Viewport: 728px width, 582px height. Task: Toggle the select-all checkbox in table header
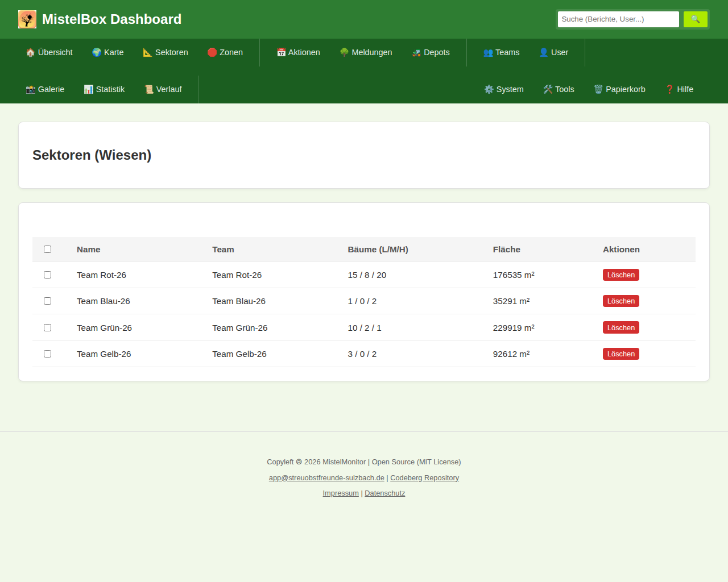(x=48, y=250)
